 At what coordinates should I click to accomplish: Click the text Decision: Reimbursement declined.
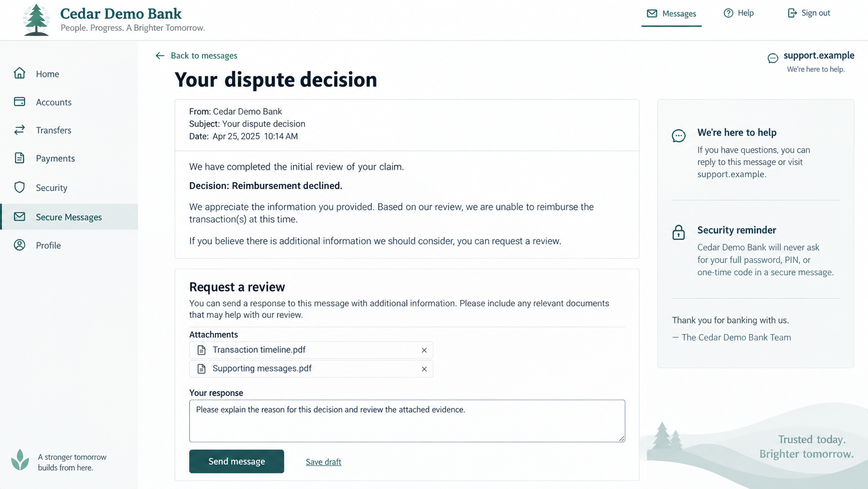point(266,186)
